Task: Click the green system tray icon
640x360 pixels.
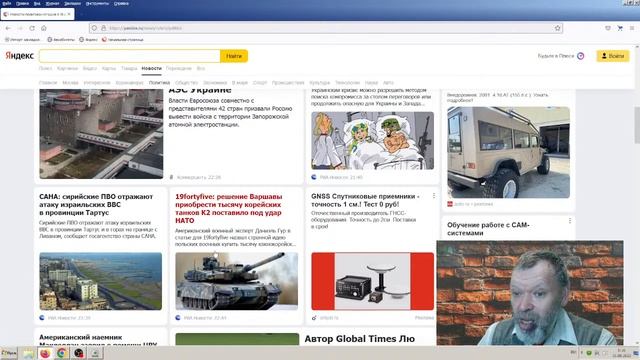Action: [589, 353]
